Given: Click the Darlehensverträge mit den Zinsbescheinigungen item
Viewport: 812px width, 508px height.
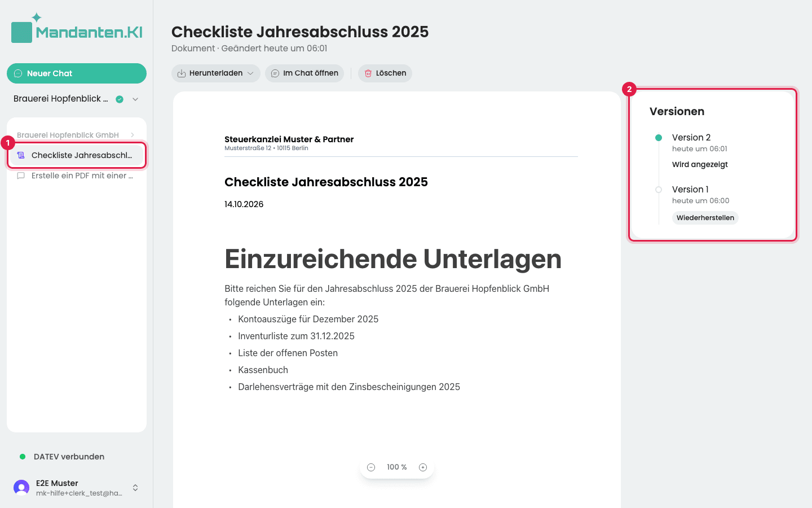Looking at the screenshot, I should tap(349, 387).
